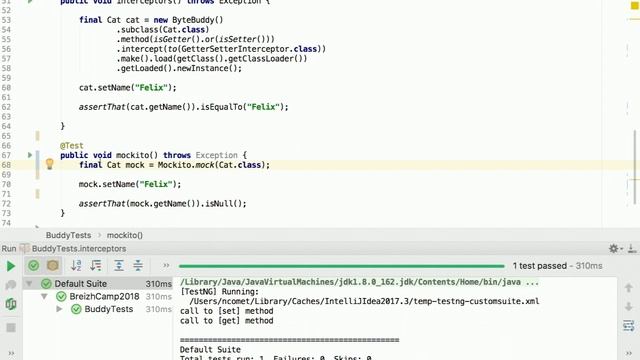Click BuddyTests in the breadcrumb bar
Viewport: 640px width, 360px height.
pyautogui.click(x=68, y=235)
